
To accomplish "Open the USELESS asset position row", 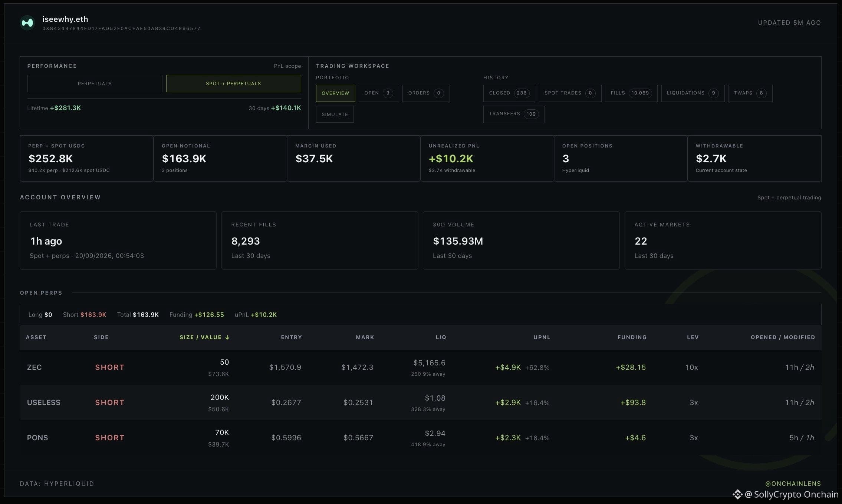I will click(420, 402).
